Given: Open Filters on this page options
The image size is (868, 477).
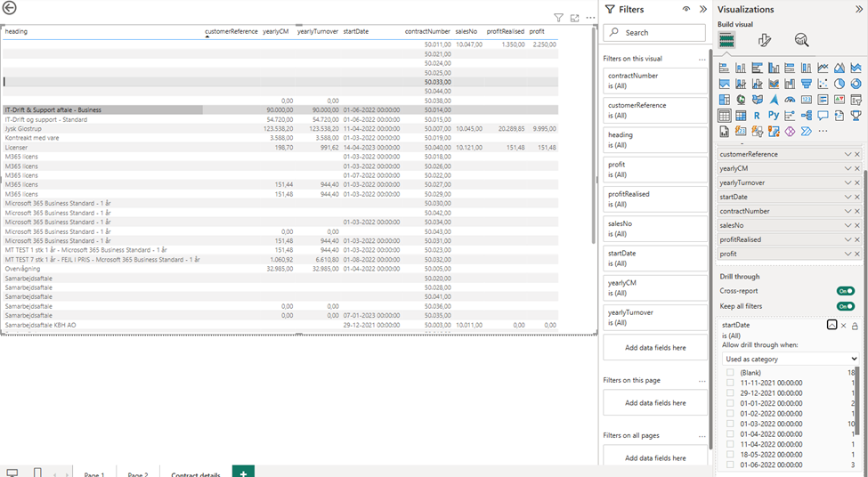Looking at the screenshot, I should [x=702, y=381].
